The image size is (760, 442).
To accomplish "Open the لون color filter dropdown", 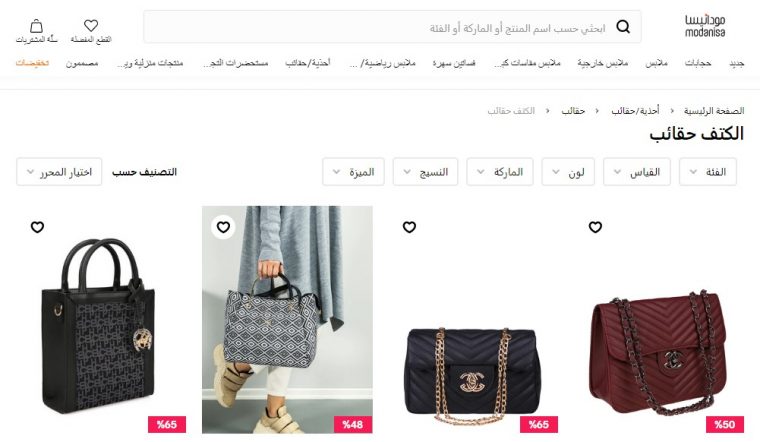I will 568,172.
